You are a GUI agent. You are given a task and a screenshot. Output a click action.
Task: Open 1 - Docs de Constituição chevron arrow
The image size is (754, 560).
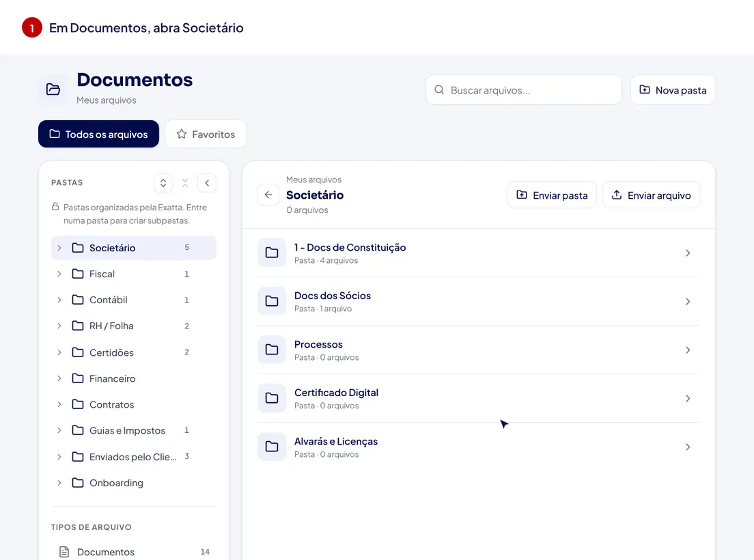[x=688, y=253]
